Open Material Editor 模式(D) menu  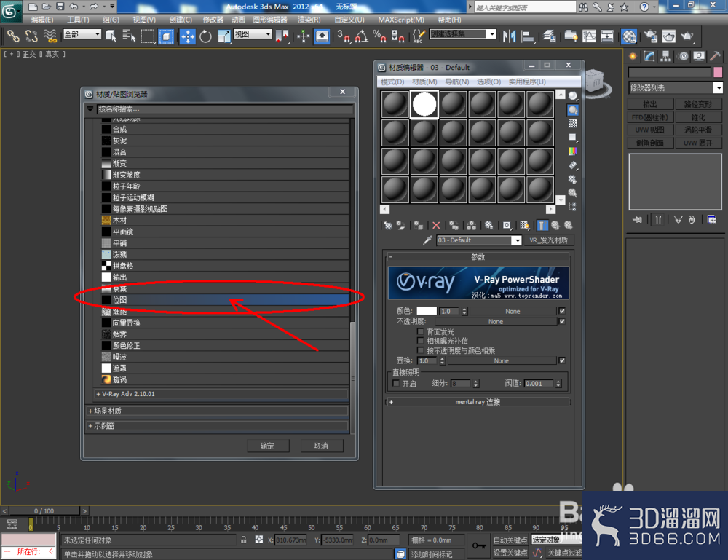[x=392, y=82]
